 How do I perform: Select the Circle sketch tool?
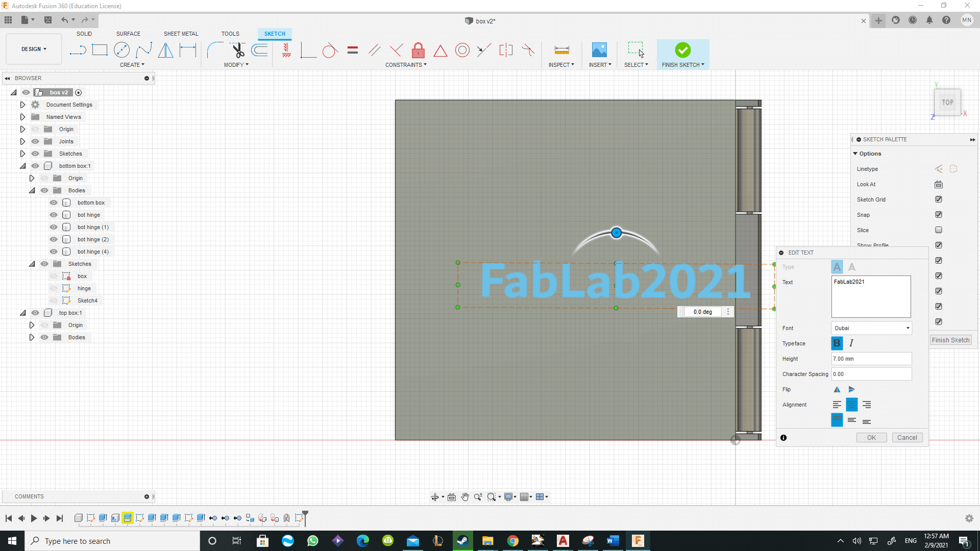[121, 50]
